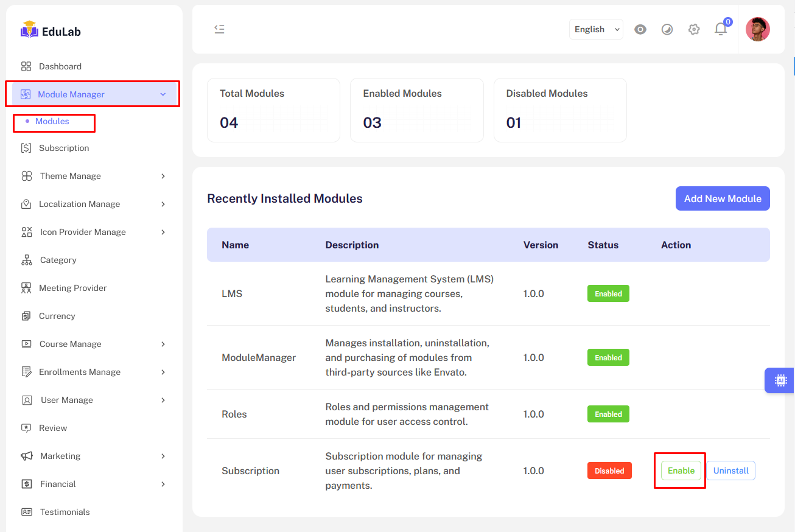Screen dimensions: 795x532
Task: Click the Review icon in sidebar
Action: click(26, 428)
